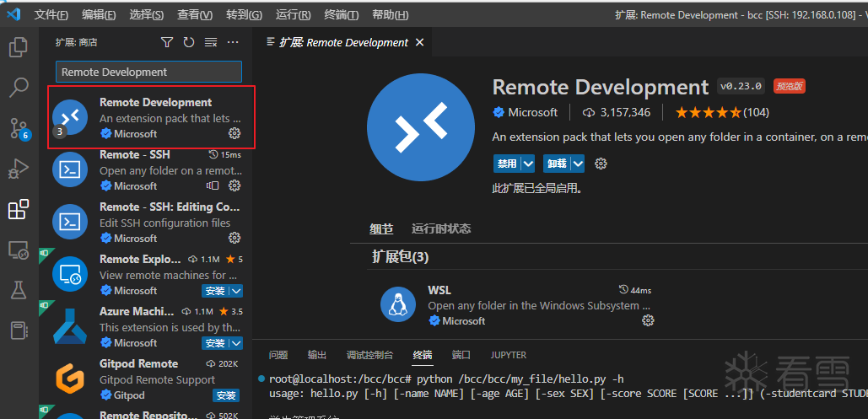Screen dimensions: 868x419
Task: Open the Extensions view in activity bar
Action: click(19, 209)
